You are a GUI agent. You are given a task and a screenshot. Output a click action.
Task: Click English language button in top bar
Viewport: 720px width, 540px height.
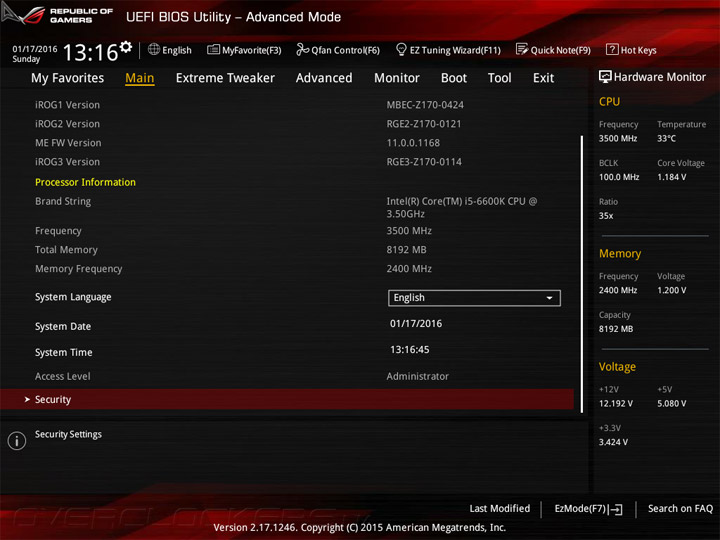pos(170,50)
